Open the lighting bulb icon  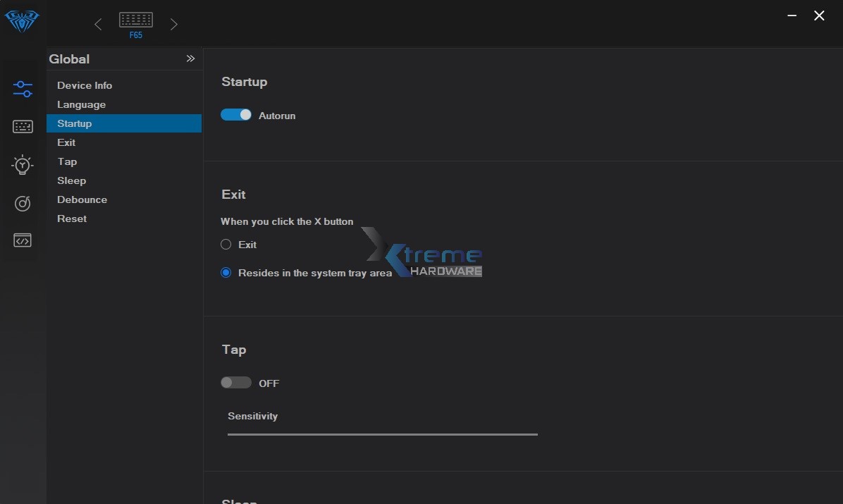23,165
